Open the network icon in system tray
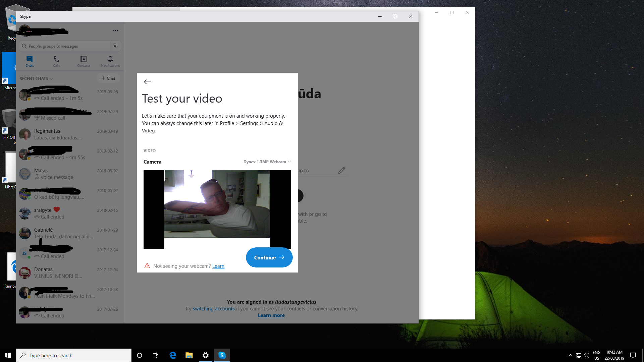 (x=579, y=355)
